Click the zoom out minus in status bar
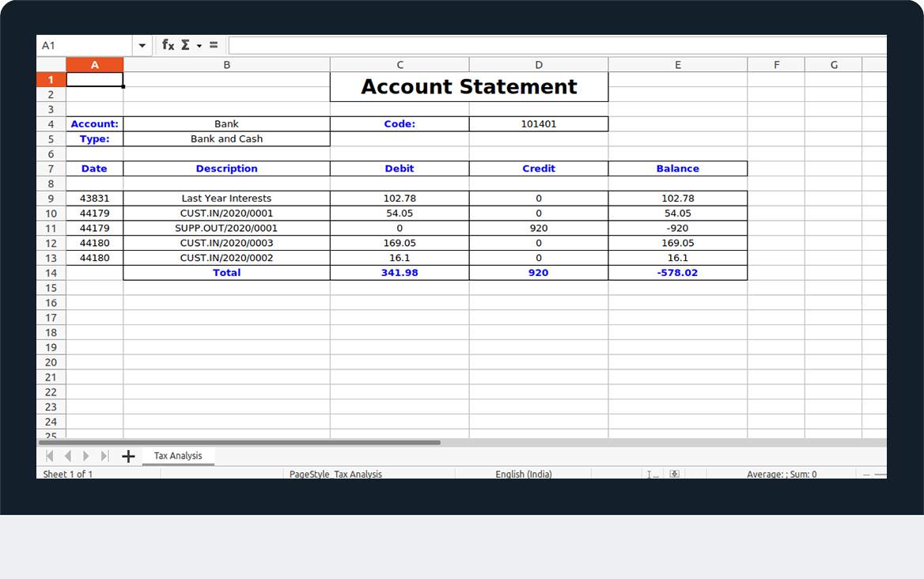Viewport: 924px width, 579px height. (x=866, y=474)
